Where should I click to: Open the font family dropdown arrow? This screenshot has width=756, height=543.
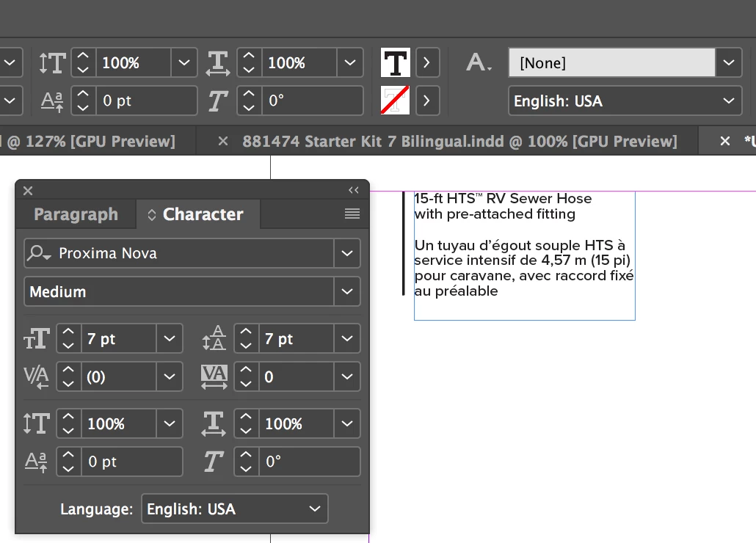click(347, 253)
